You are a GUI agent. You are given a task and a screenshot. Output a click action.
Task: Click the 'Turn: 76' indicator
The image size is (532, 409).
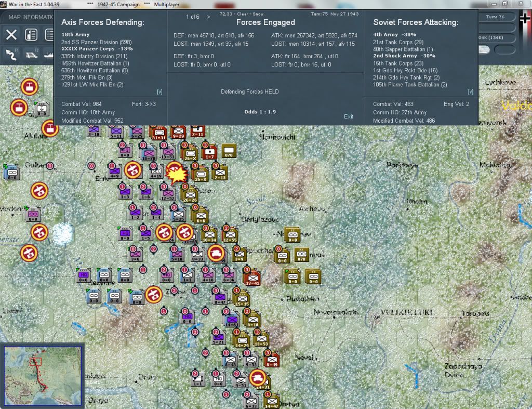[x=495, y=17]
